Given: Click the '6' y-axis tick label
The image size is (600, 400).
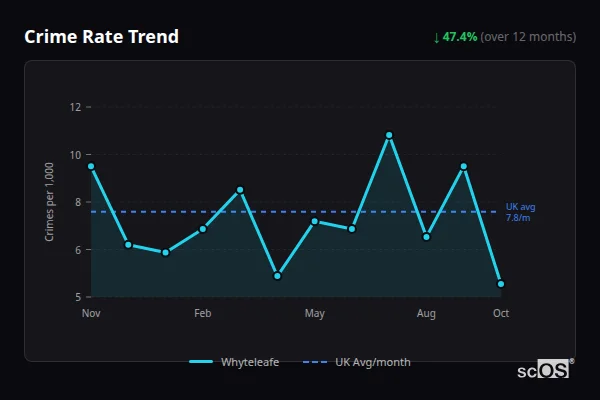Looking at the screenshot, I should pos(78,250).
